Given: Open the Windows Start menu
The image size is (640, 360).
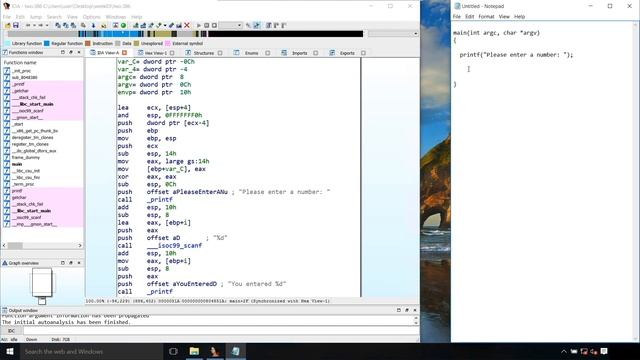Looking at the screenshot, I should click(x=10, y=351).
